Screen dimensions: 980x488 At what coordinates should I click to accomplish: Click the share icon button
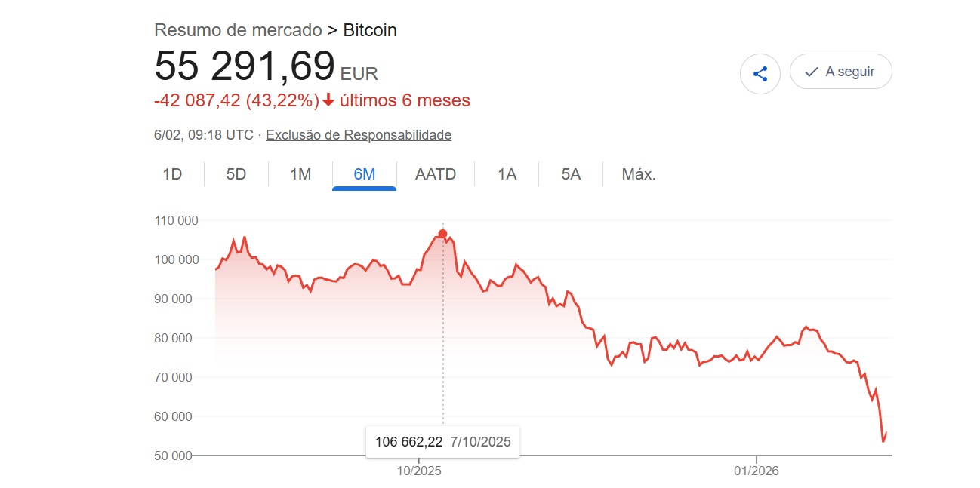[x=760, y=74]
